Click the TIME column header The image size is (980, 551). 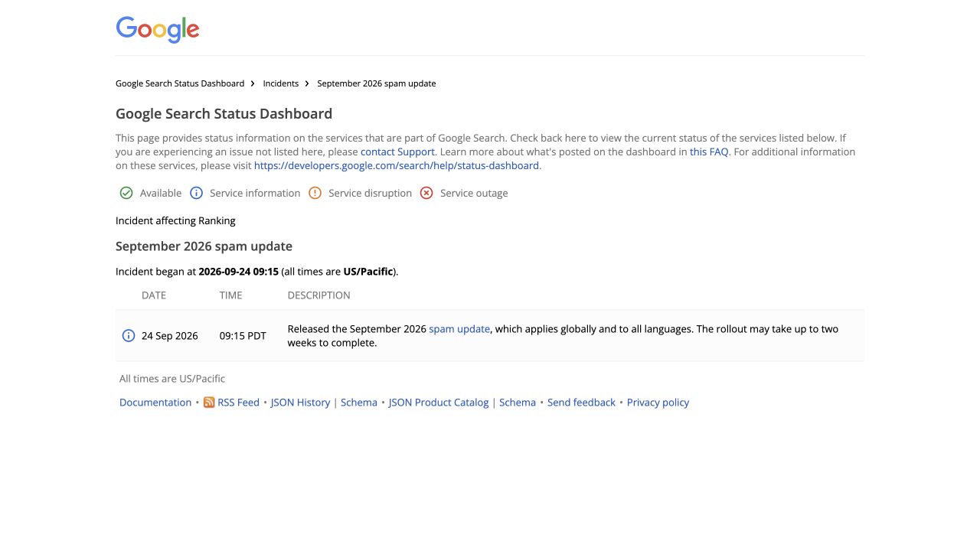click(x=230, y=295)
